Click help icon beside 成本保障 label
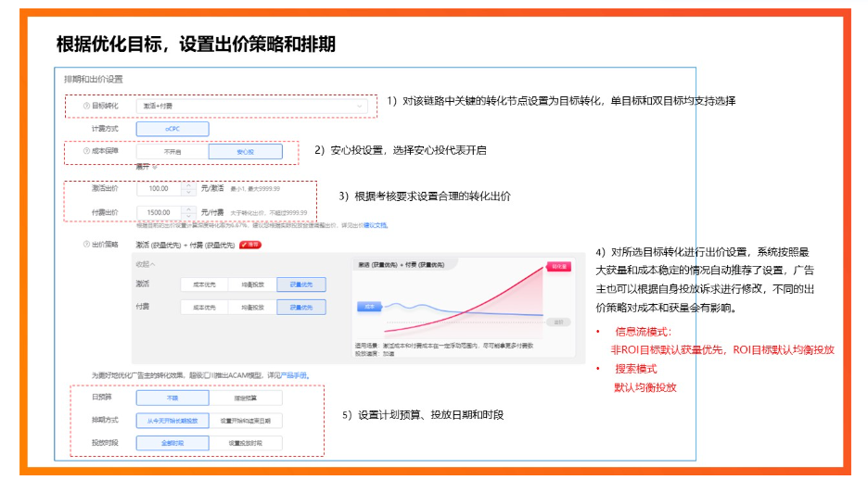868x480 pixels. pyautogui.click(x=86, y=151)
